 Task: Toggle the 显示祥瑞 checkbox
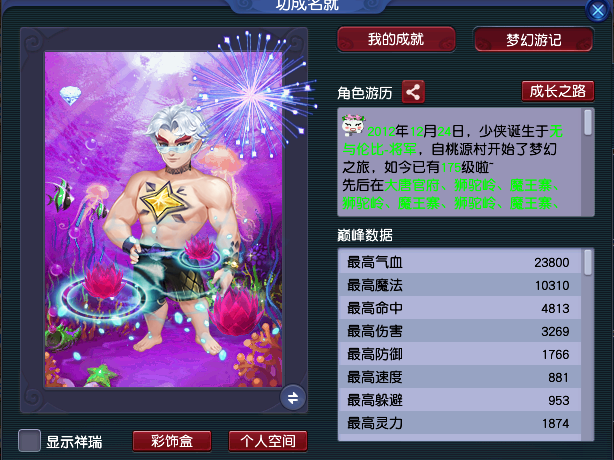pos(29,441)
